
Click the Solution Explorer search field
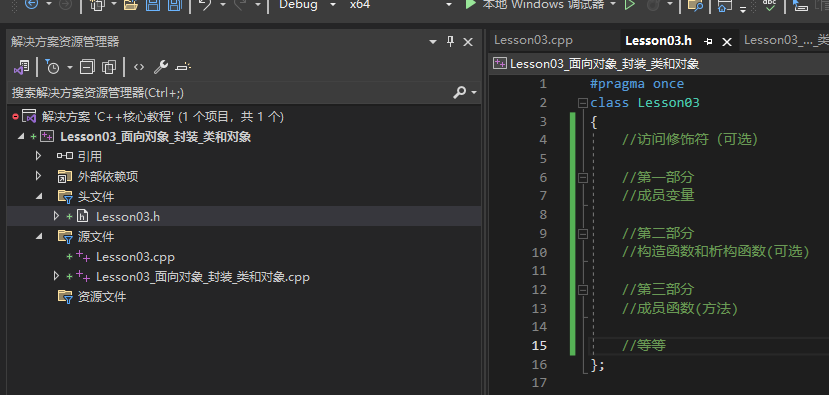[x=230, y=93]
